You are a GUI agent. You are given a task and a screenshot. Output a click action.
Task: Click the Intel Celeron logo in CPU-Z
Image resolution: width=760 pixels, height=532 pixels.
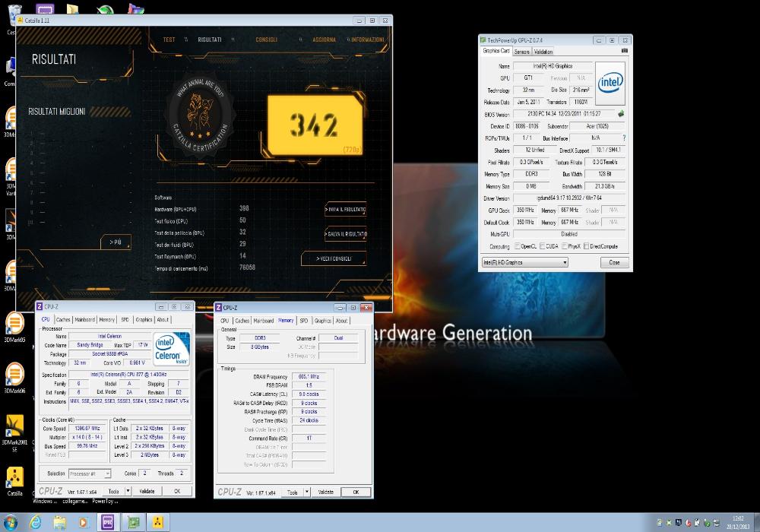tap(171, 350)
